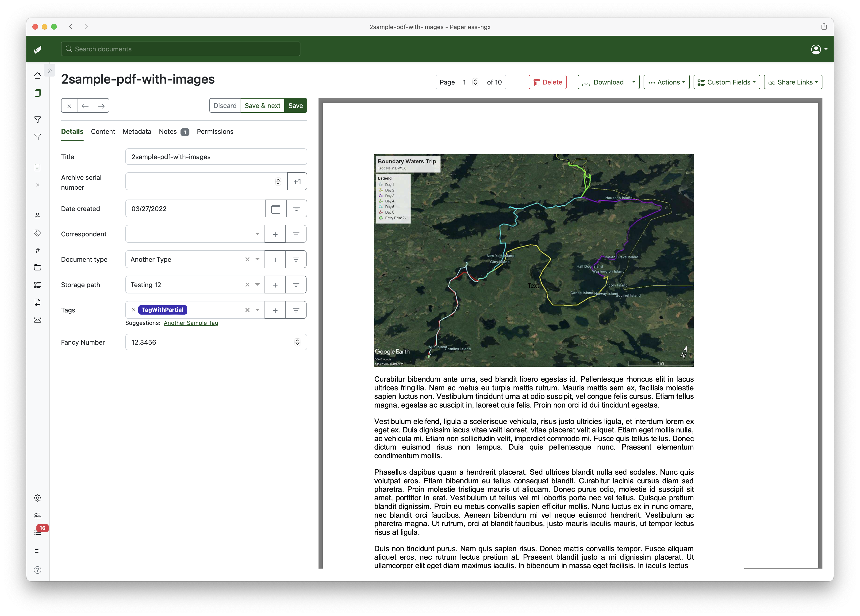Remove the TagWithPartial tag

(134, 310)
